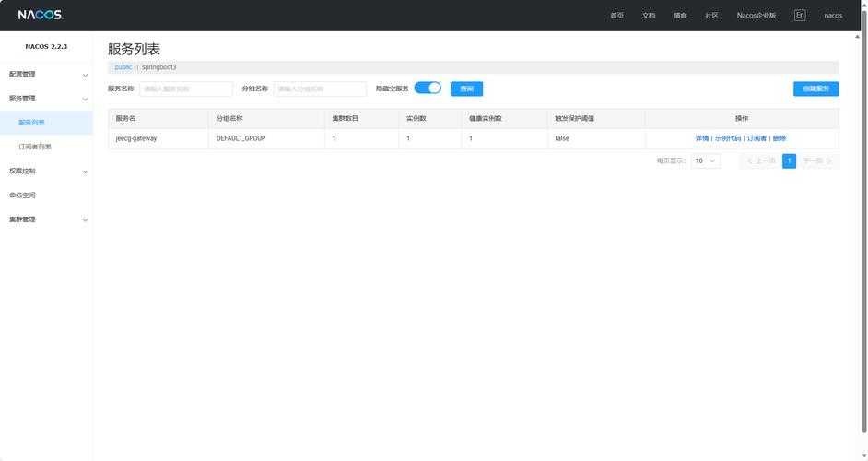Expand the 配置管理 menu chevron
Viewport: 868px width, 461px height.
click(86, 75)
